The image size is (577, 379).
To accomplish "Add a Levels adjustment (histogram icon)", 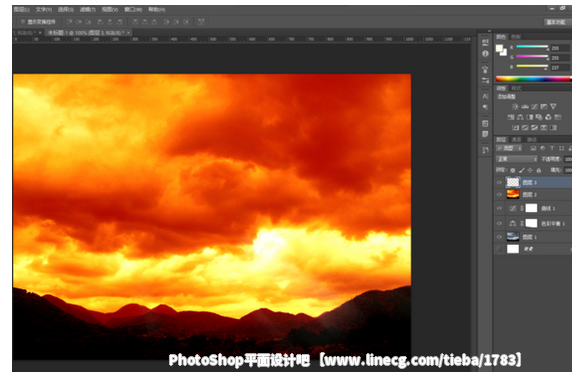I will coord(525,107).
